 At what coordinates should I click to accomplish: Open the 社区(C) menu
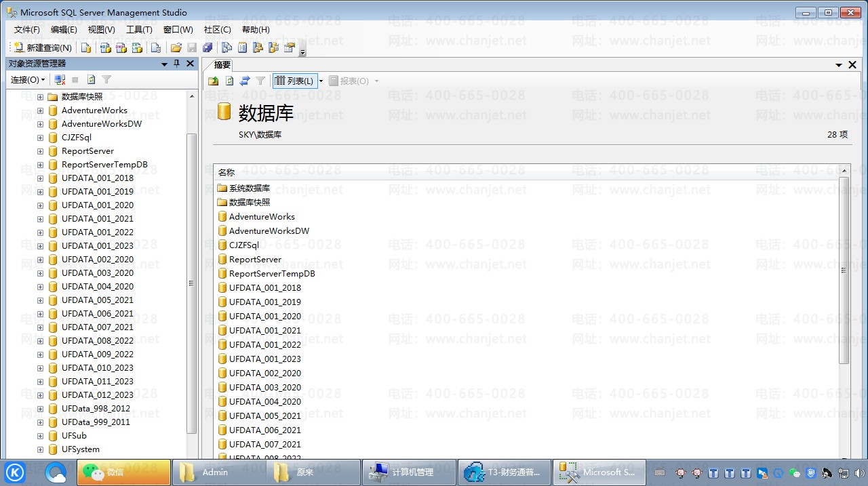coord(218,30)
